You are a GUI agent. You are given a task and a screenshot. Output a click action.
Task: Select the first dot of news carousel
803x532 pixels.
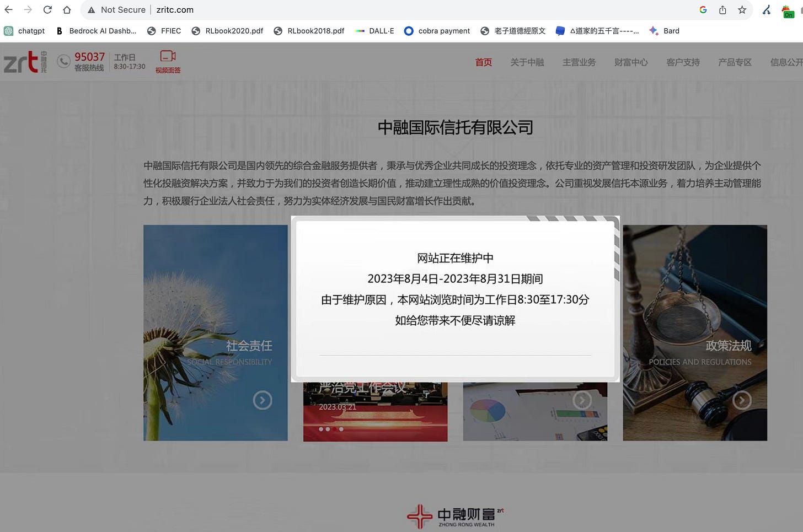tap(321, 429)
